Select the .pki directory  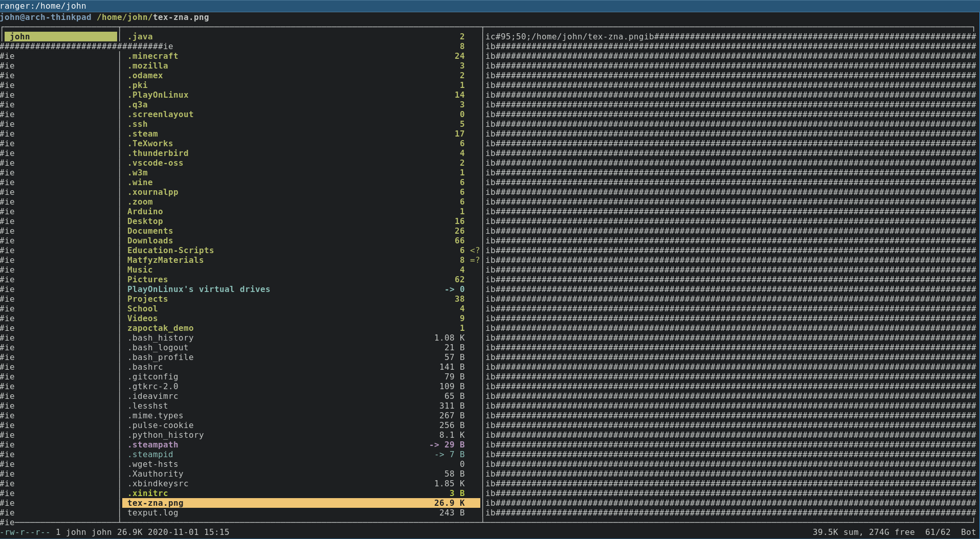pos(301,85)
